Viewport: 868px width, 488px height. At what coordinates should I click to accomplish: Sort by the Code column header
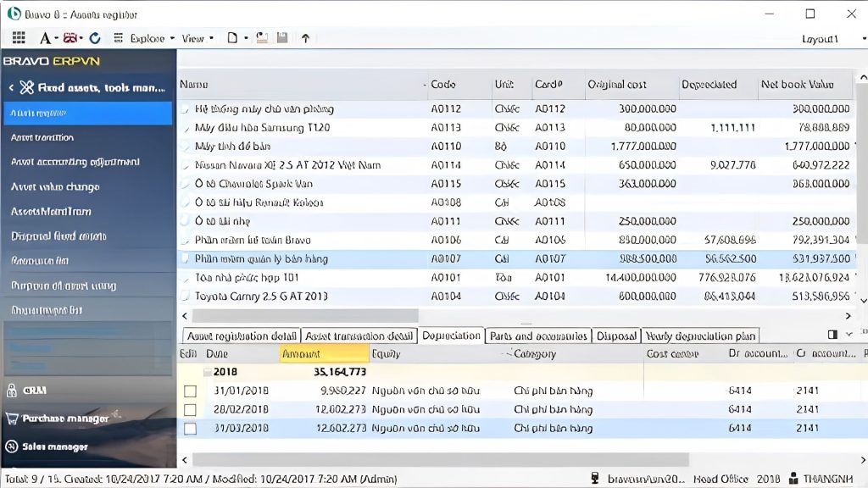point(459,84)
